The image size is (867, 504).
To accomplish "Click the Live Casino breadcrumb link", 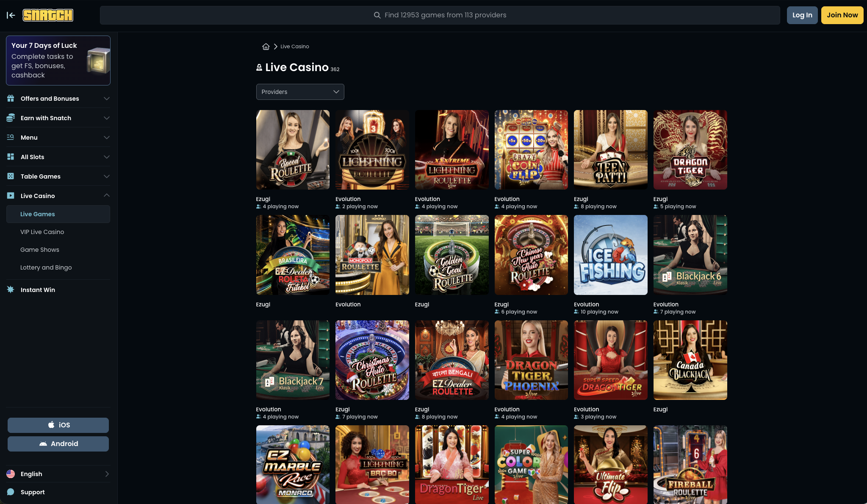I will pos(294,47).
